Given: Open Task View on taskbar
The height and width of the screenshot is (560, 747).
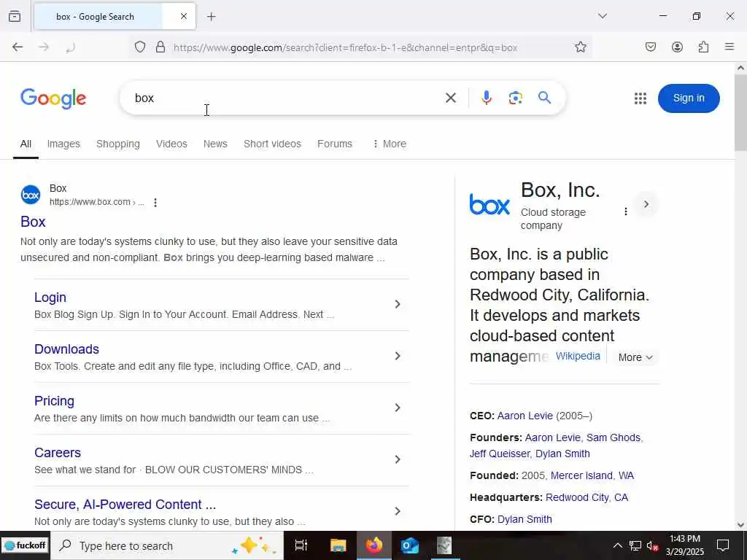Looking at the screenshot, I should click(301, 545).
